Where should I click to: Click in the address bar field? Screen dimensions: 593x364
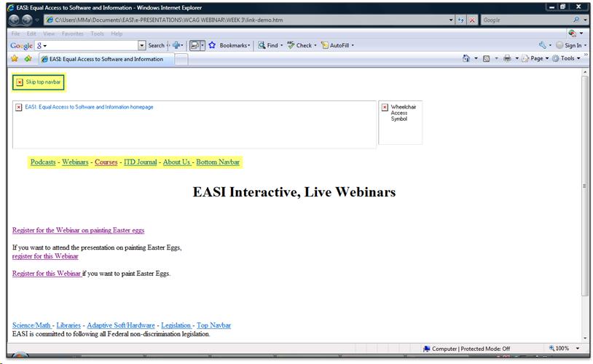tap(246, 20)
